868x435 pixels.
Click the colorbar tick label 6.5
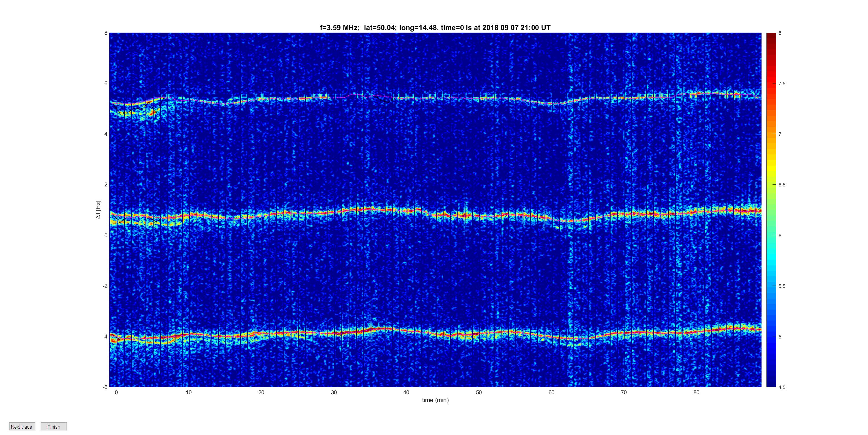[782, 185]
